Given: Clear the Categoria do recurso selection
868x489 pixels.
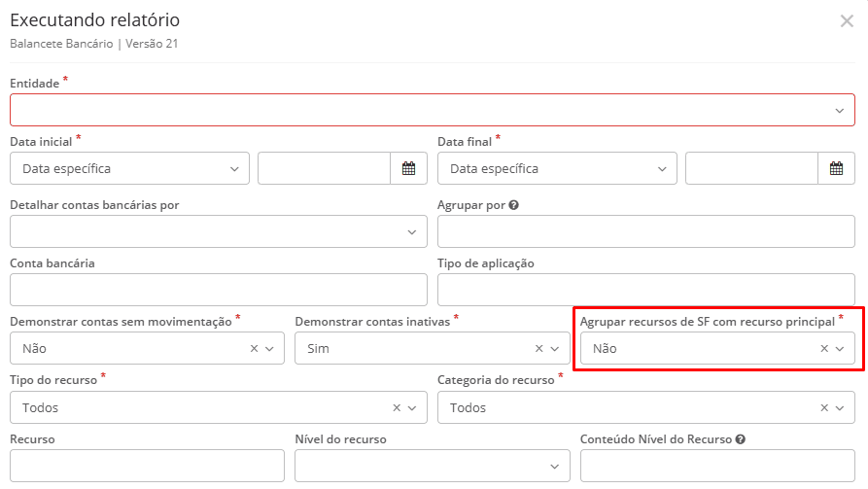Looking at the screenshot, I should [824, 407].
